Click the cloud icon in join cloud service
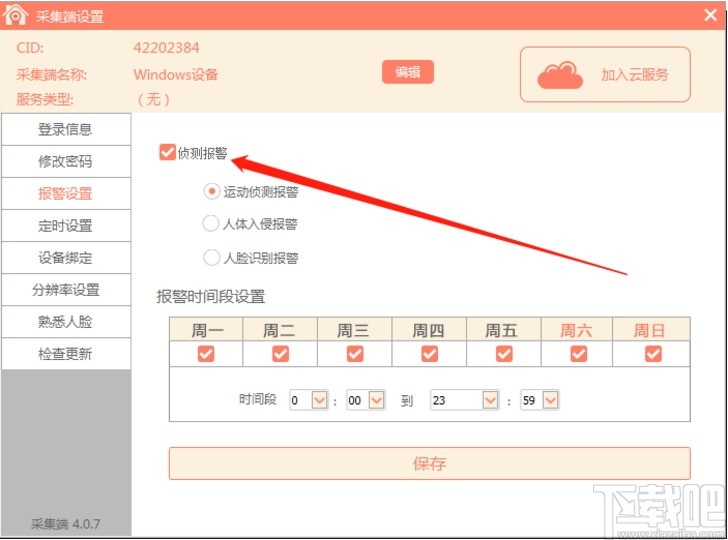Screen dimensions: 728x540 click(x=559, y=75)
